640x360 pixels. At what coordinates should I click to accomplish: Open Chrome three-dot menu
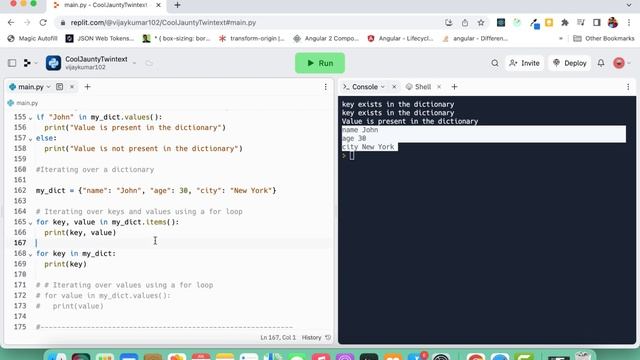pyautogui.click(x=629, y=23)
